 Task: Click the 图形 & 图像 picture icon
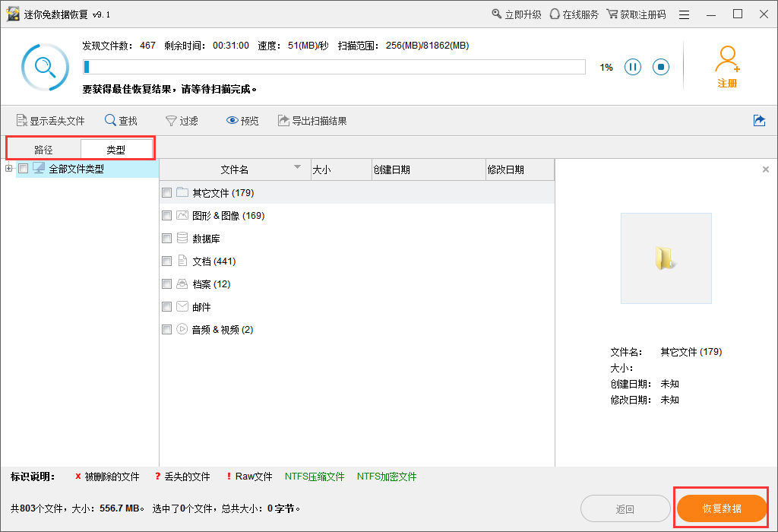pos(182,215)
